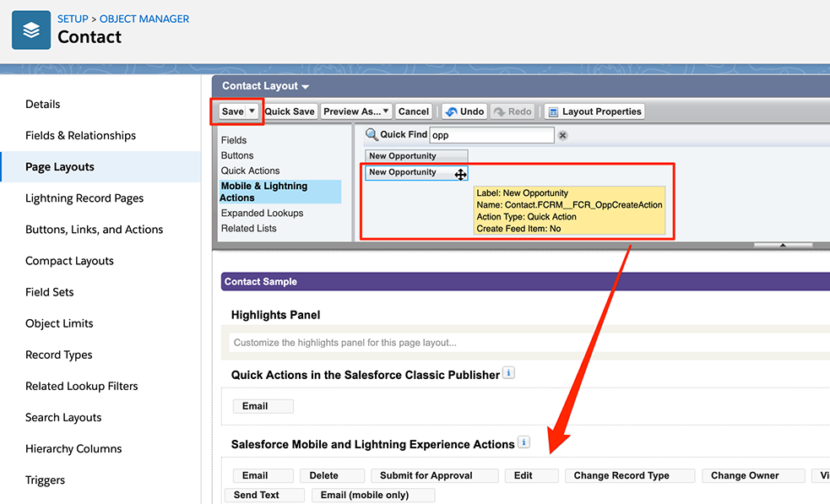Select Buttons palette category

(x=237, y=155)
